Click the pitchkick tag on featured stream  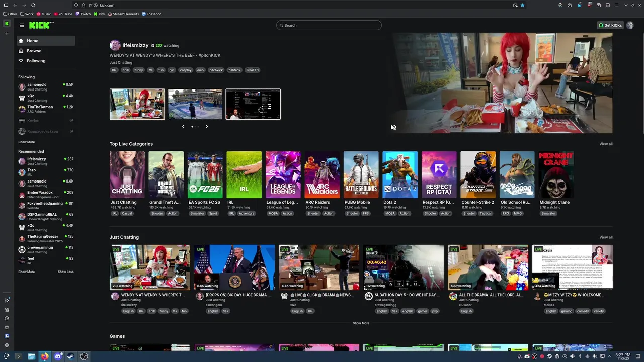point(216,70)
